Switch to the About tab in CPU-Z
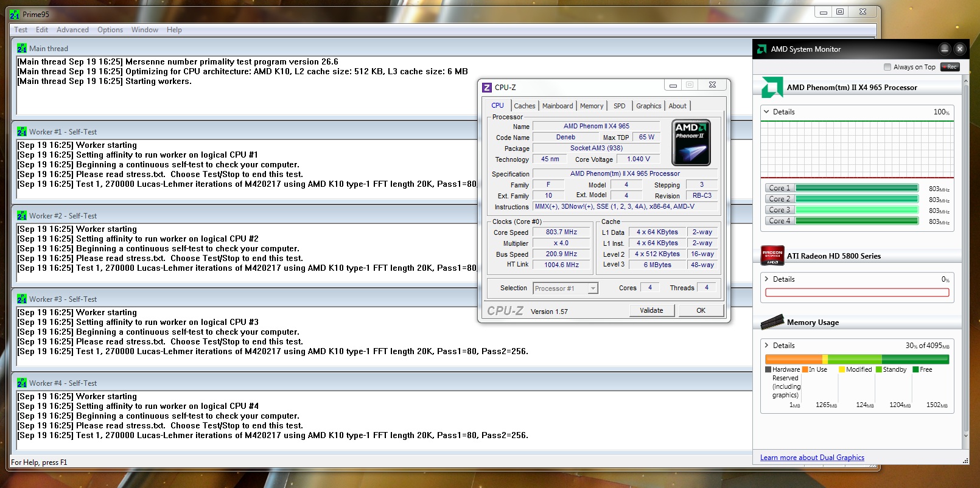This screenshot has width=980, height=488. tap(677, 106)
